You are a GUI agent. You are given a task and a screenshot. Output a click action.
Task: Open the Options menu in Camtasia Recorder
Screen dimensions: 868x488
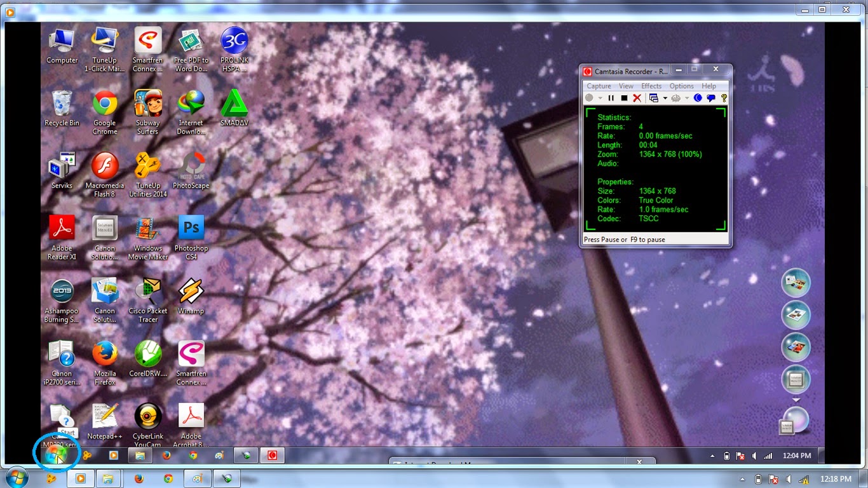point(681,86)
